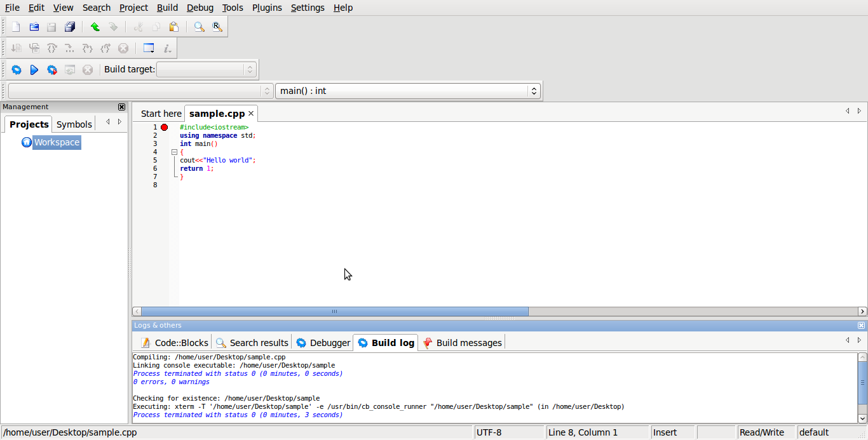
Task: Open the empty scope dropdown left of main()
Action: (140, 91)
